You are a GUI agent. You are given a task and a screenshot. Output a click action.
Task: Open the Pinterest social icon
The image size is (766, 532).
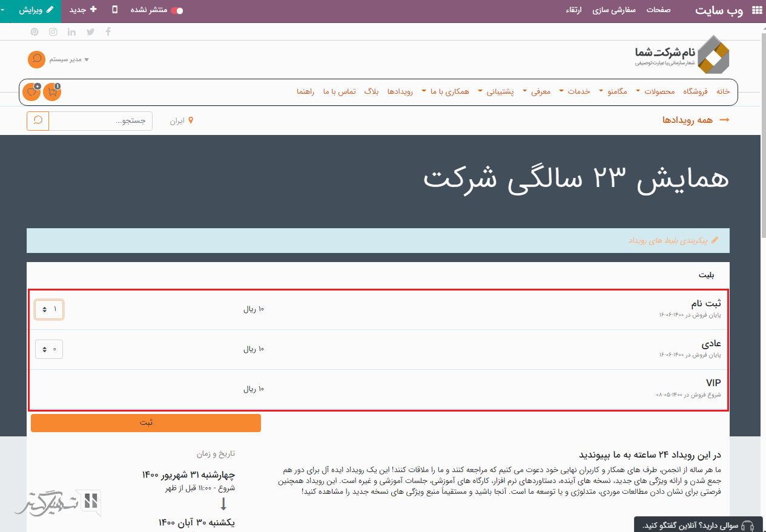(35, 31)
